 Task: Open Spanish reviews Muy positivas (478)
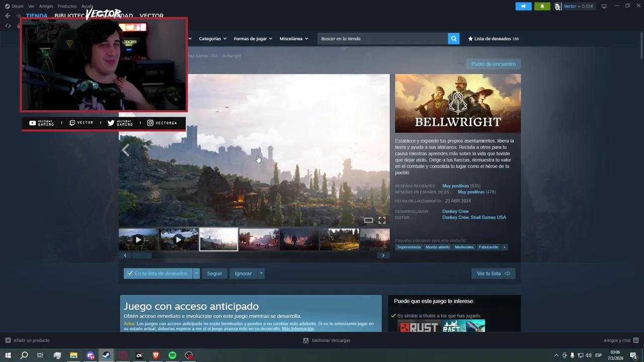477,192
